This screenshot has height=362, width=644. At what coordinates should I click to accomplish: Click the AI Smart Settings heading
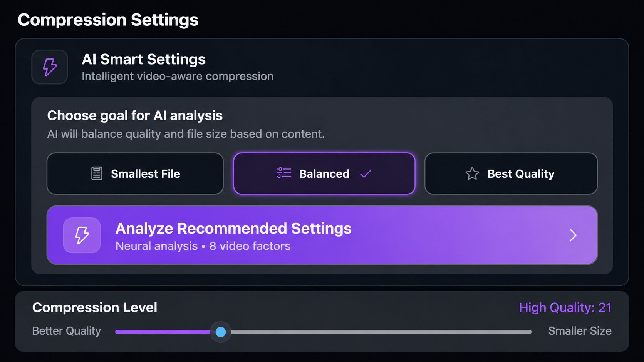[x=144, y=59]
